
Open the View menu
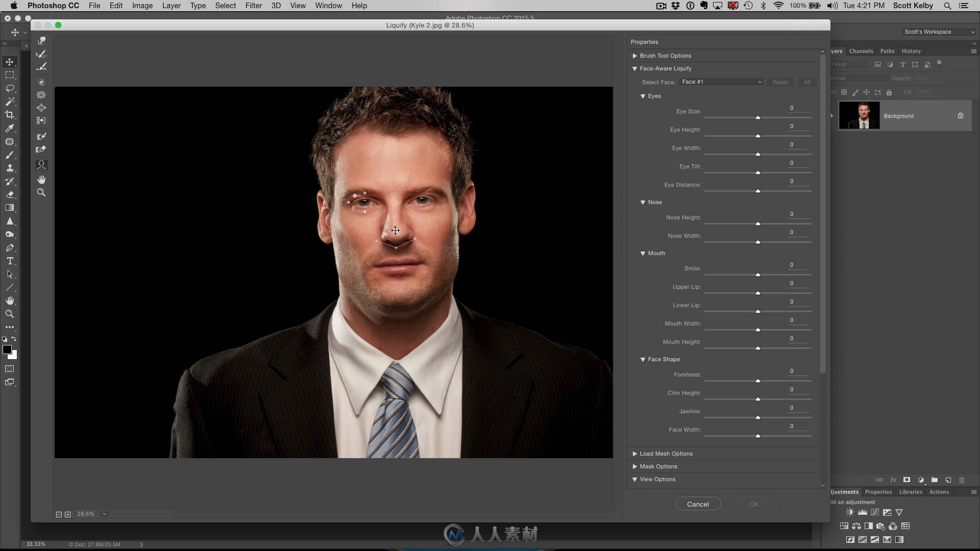(x=298, y=6)
